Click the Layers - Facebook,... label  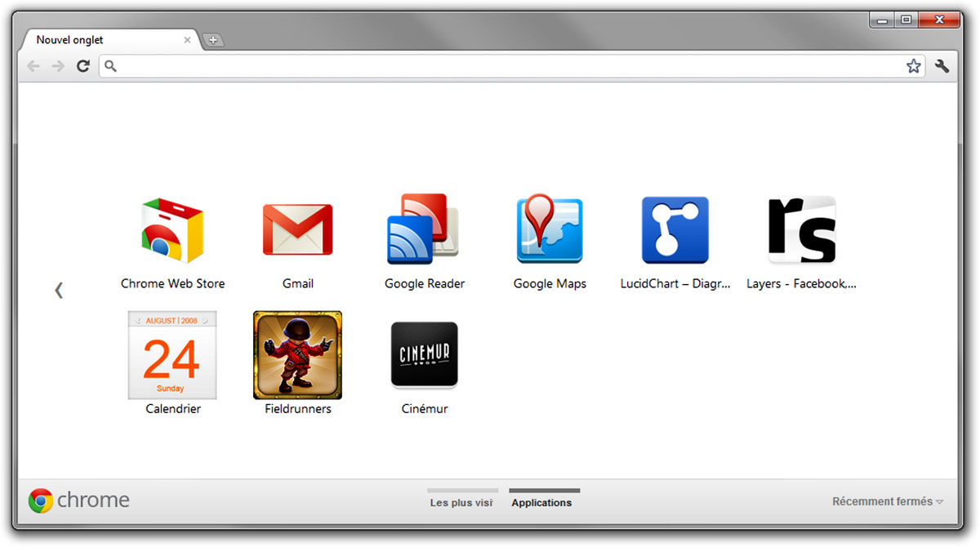pos(801,283)
